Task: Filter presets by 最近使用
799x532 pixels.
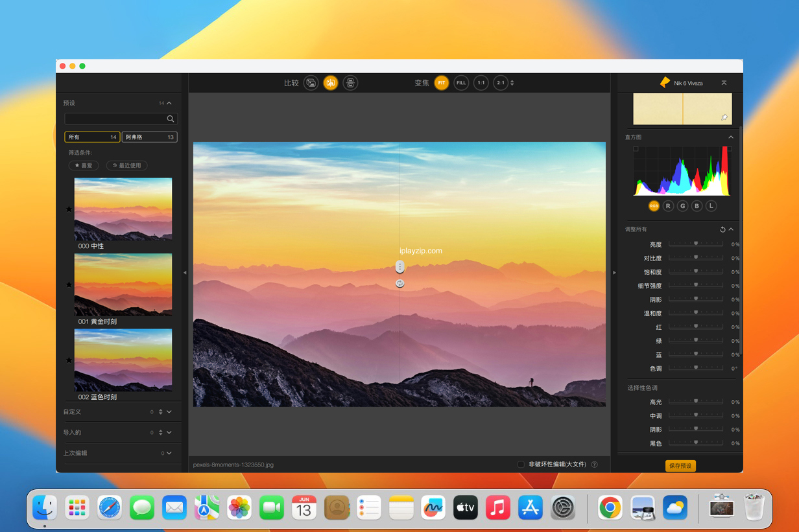Action: [127, 165]
